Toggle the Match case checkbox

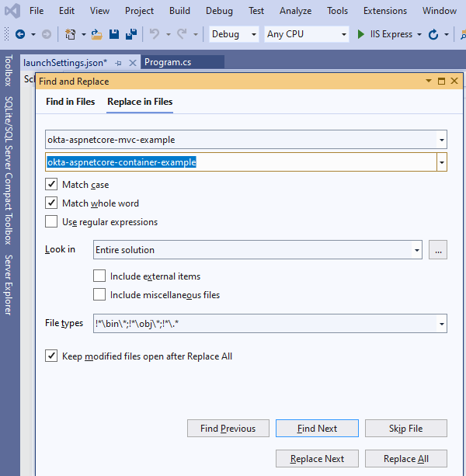point(52,185)
